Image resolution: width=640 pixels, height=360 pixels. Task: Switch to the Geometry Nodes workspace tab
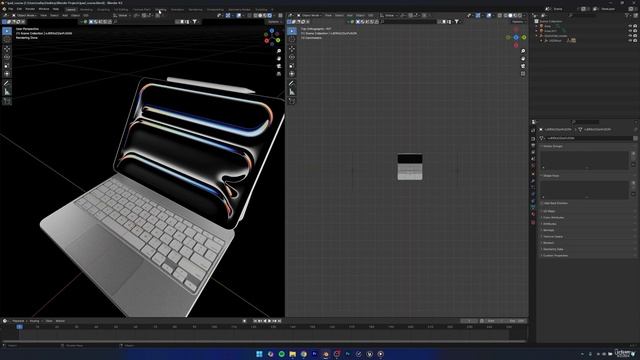coord(239,9)
